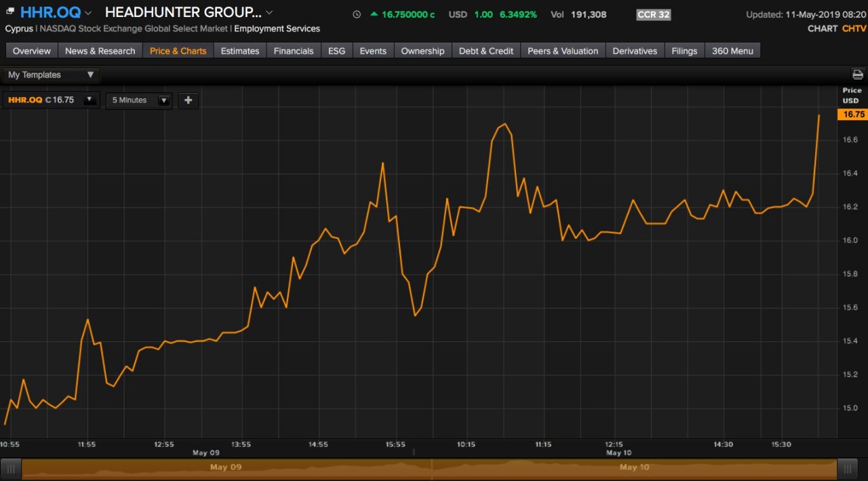The width and height of the screenshot is (868, 481).
Task: Expand the HEADHUNTER GROUP name dropdown
Action: [x=269, y=13]
